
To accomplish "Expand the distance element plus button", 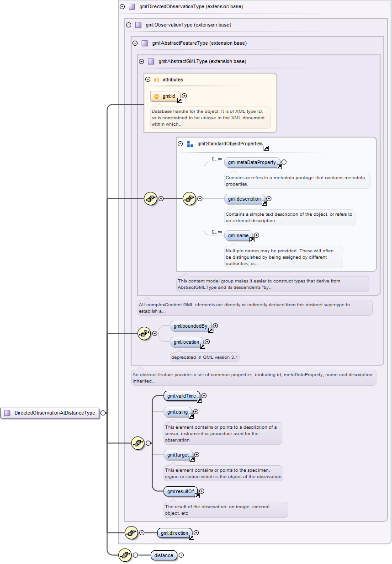I will coord(181,555).
